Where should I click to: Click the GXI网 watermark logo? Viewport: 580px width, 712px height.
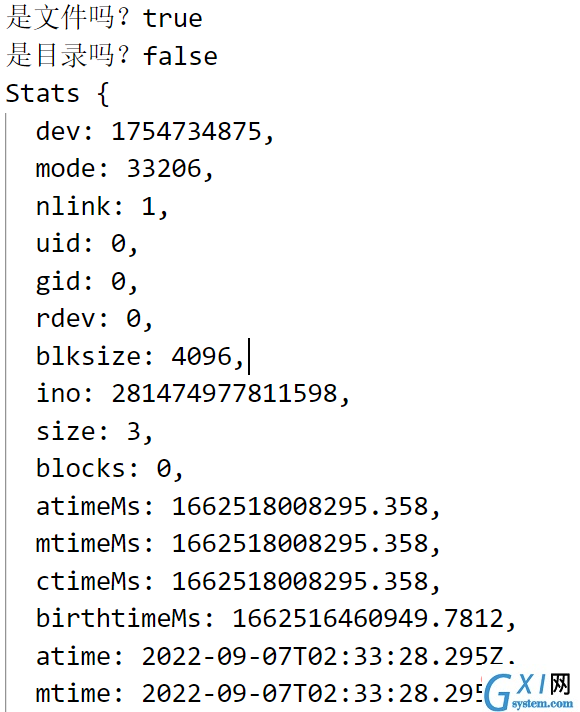(529, 692)
